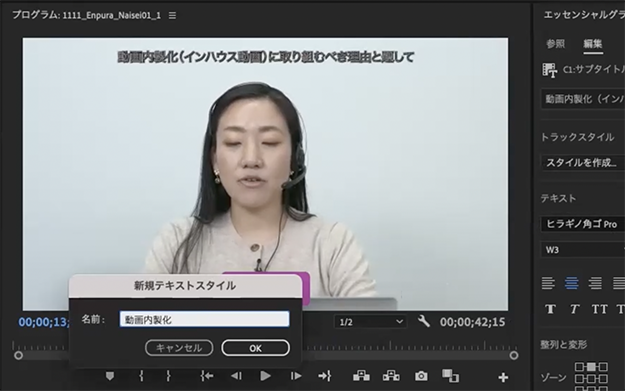Click the 新規テキストスタイル dialog title
The image size is (625, 391).
(x=185, y=286)
